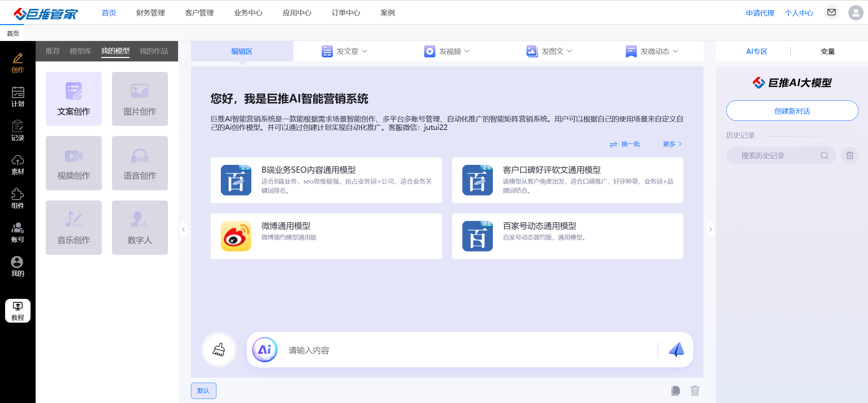Click the copy icon below the editor
Screen dimensions: 868x403
675,390
